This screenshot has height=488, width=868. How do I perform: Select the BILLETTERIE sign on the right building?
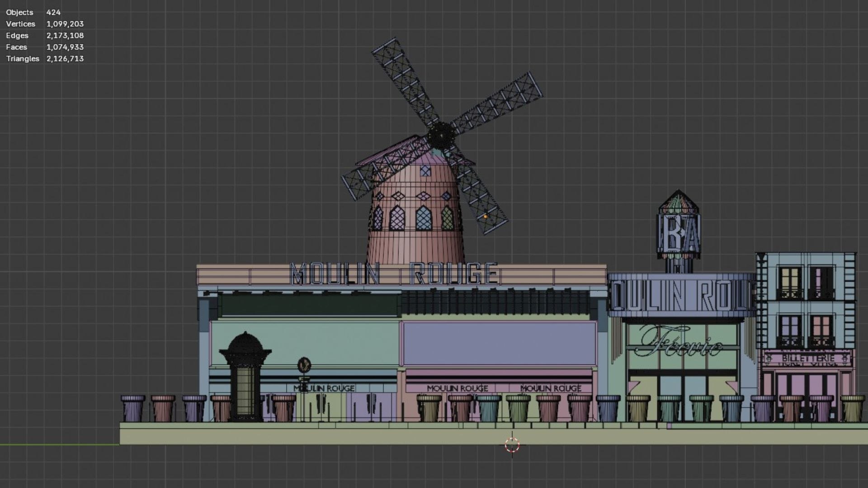[x=808, y=359]
